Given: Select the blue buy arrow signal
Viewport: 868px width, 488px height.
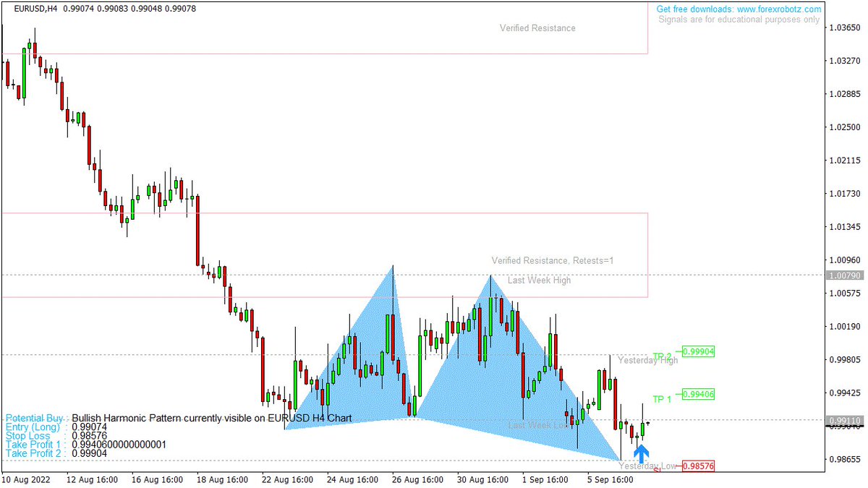Looking at the screenshot, I should 642,452.
